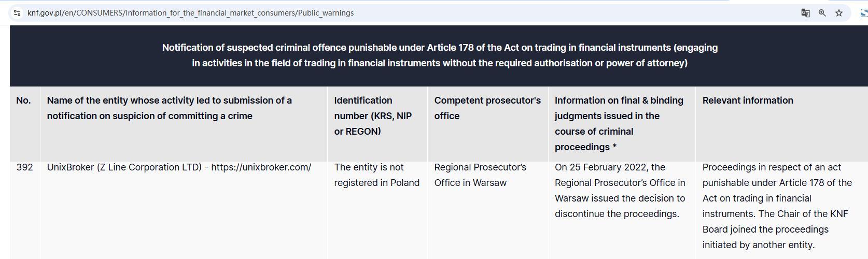The height and width of the screenshot is (259, 868).
Task: Click the Article 178 notification table title
Action: [x=440, y=55]
